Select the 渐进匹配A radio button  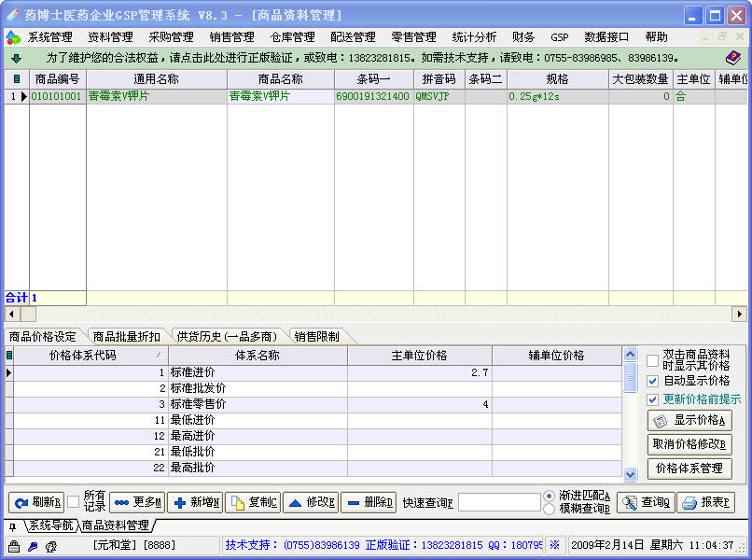coord(550,496)
